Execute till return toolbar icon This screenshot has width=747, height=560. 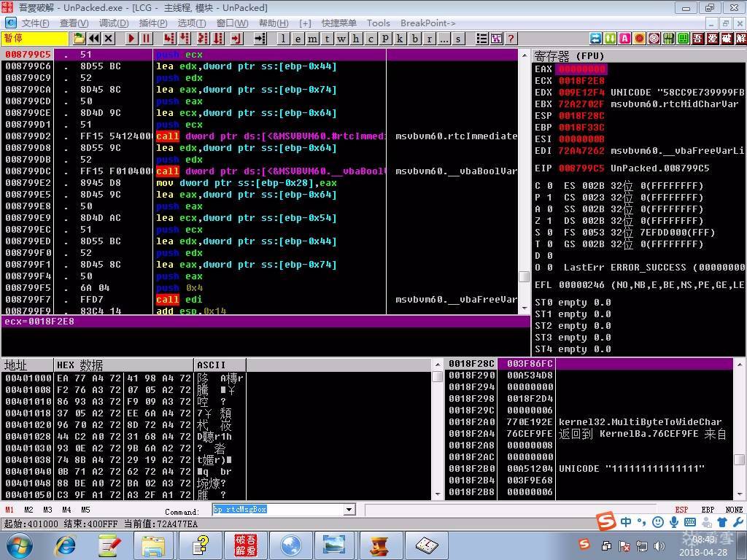(237, 39)
